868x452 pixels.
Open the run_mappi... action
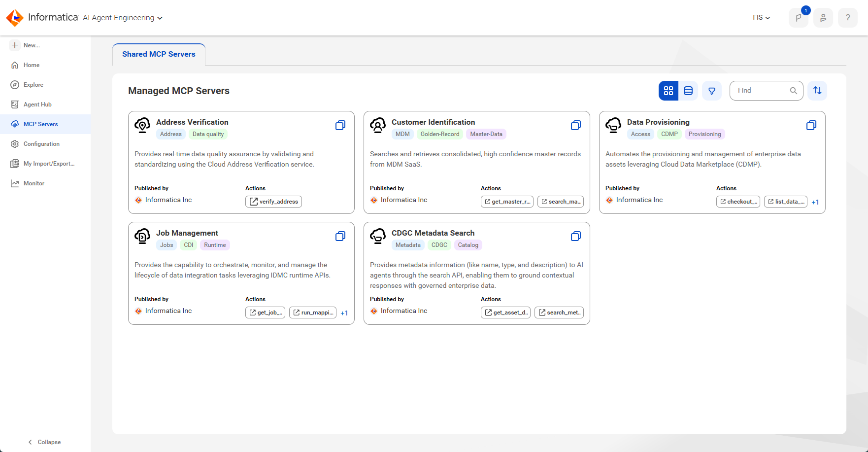coord(313,313)
